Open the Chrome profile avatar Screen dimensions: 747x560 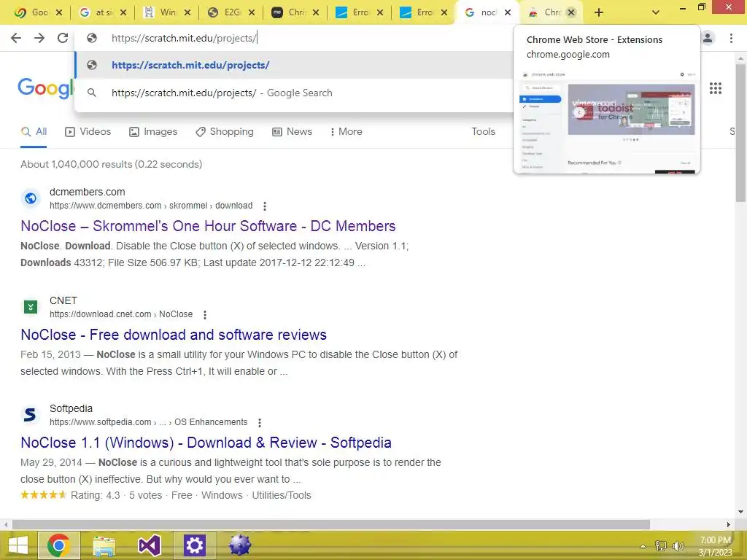click(x=708, y=38)
